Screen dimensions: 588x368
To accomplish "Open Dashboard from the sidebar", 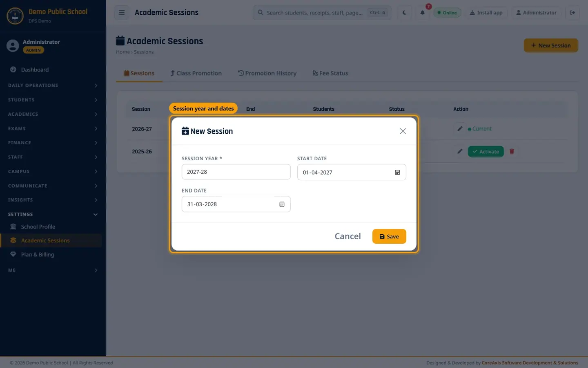I will click(51, 70).
